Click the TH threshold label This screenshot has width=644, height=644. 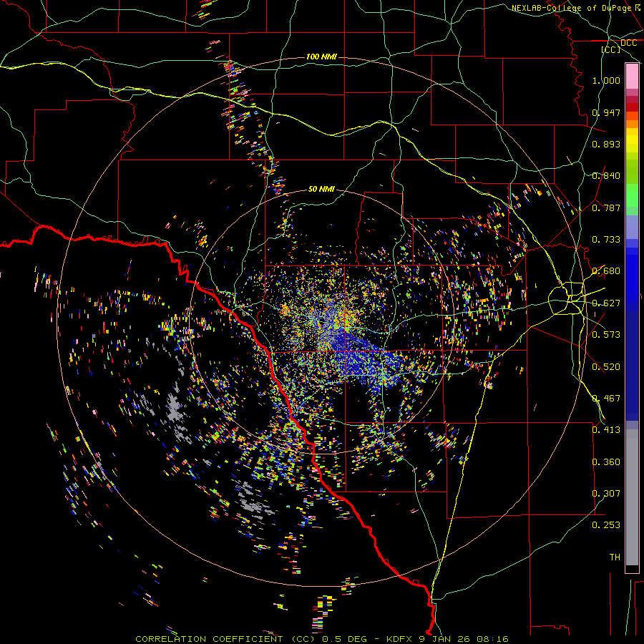click(x=615, y=557)
